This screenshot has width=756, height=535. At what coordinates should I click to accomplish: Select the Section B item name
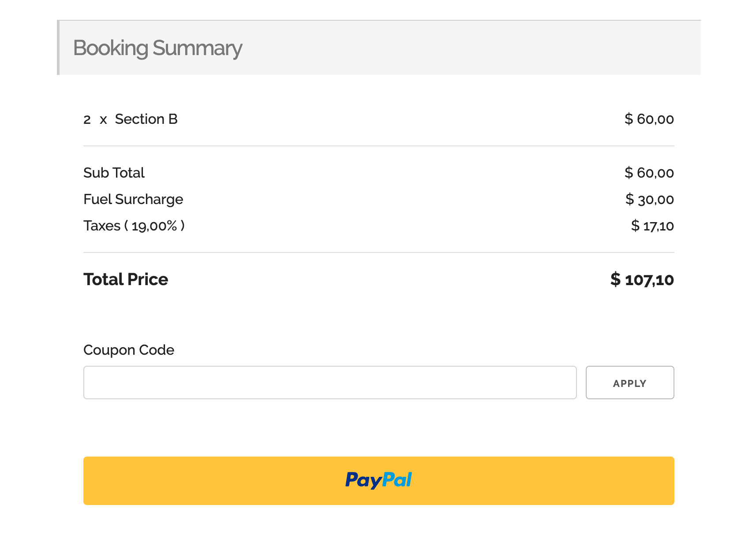tap(146, 119)
